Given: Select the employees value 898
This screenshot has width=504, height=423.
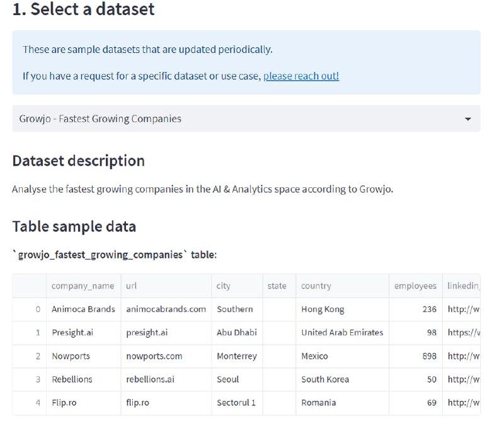Looking at the screenshot, I should (416, 356).
